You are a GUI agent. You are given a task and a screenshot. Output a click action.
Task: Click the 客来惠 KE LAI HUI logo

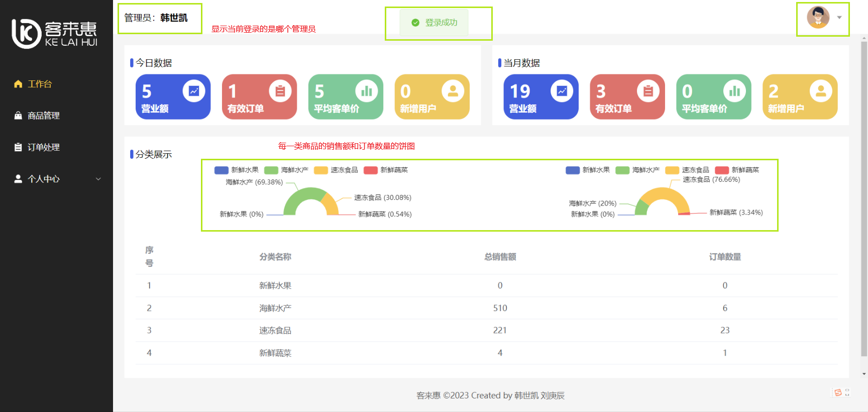click(54, 34)
